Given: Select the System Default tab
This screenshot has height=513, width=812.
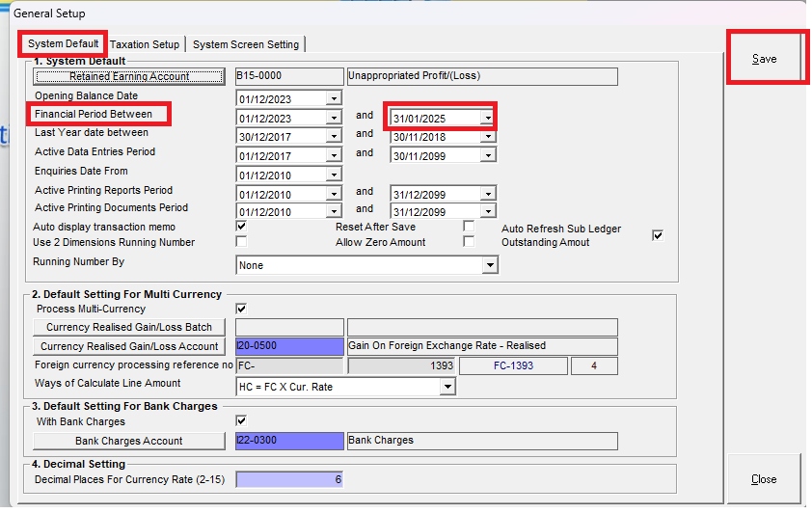Looking at the screenshot, I should click(64, 43).
